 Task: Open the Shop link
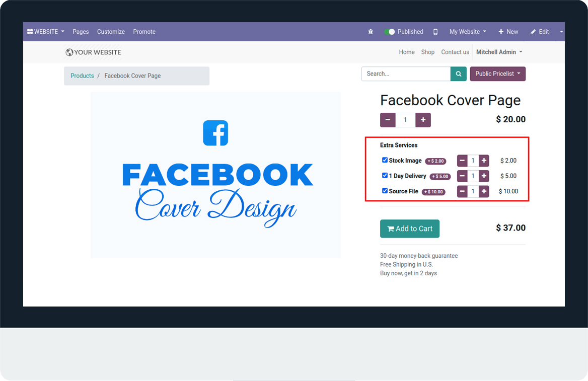click(428, 52)
